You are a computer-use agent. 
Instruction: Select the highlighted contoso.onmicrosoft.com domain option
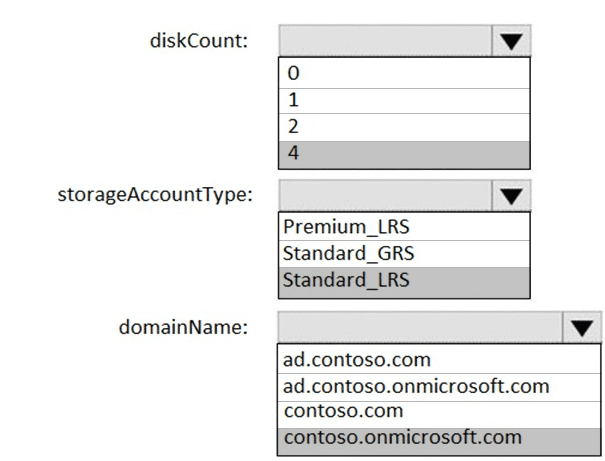coord(440,437)
